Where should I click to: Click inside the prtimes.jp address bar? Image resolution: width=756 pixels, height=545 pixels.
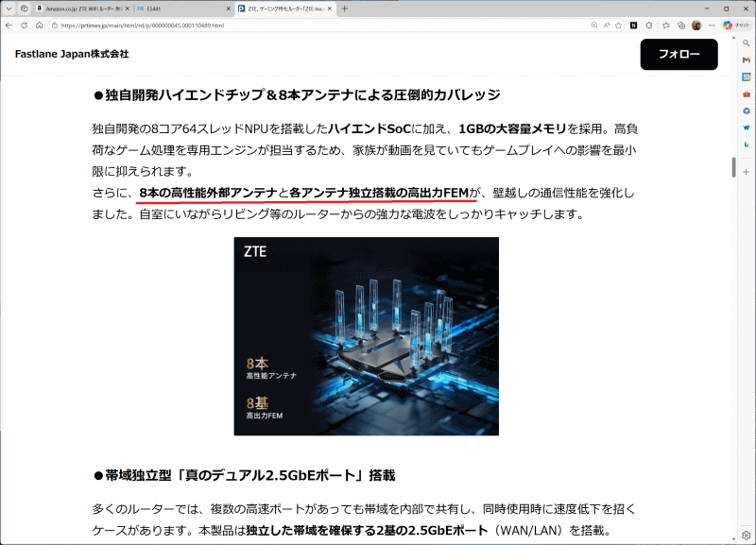tap(283, 26)
